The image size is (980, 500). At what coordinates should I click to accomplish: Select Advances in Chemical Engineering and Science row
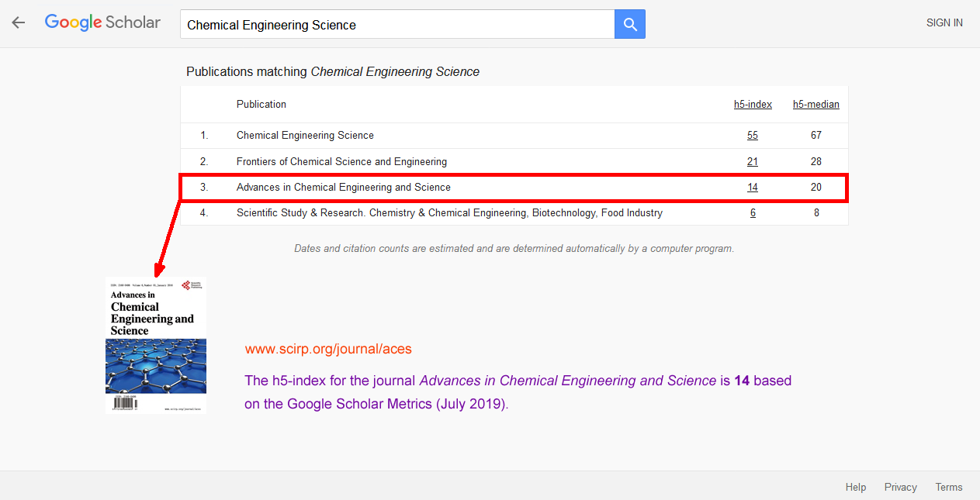click(x=514, y=187)
